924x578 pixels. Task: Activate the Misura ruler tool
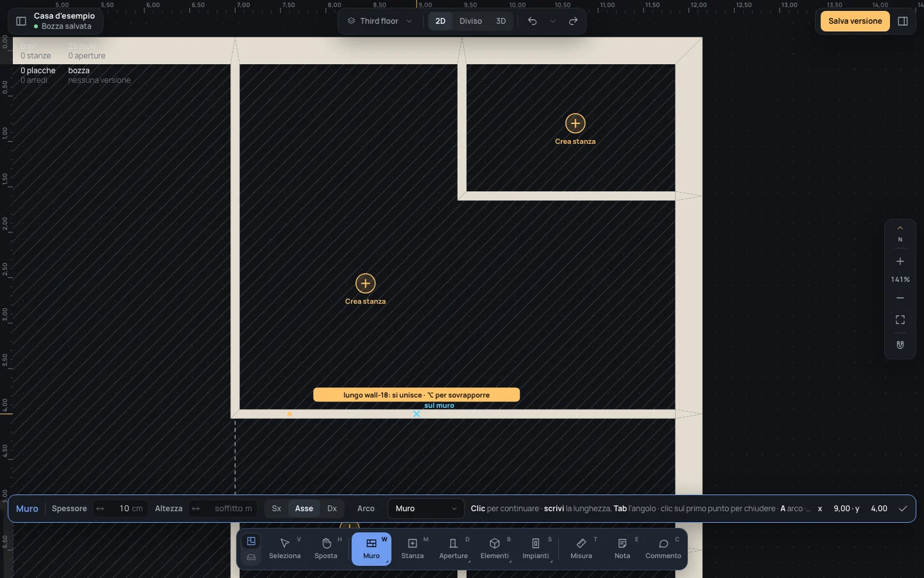581,549
